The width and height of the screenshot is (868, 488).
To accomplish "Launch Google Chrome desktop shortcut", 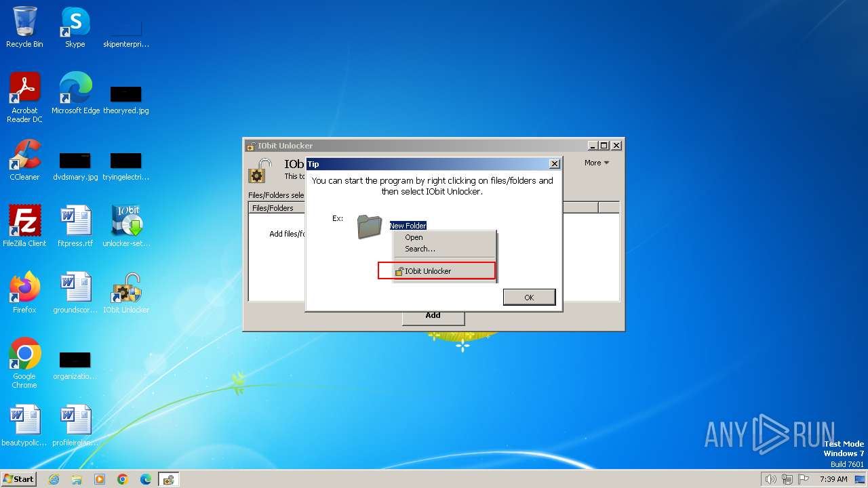I will pyautogui.click(x=24, y=363).
